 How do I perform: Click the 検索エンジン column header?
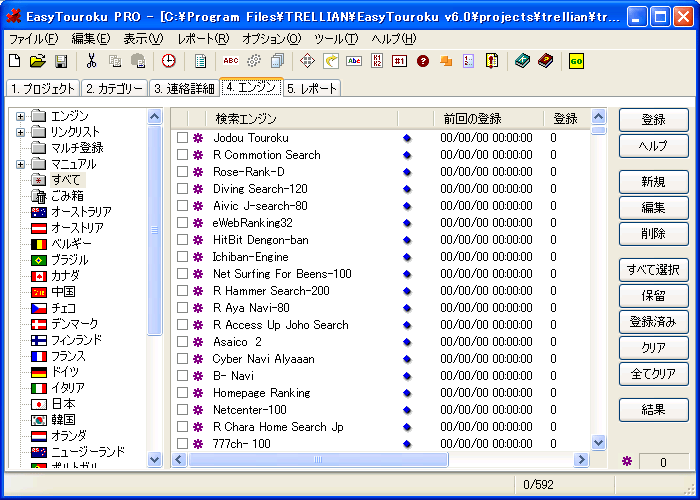[301, 118]
